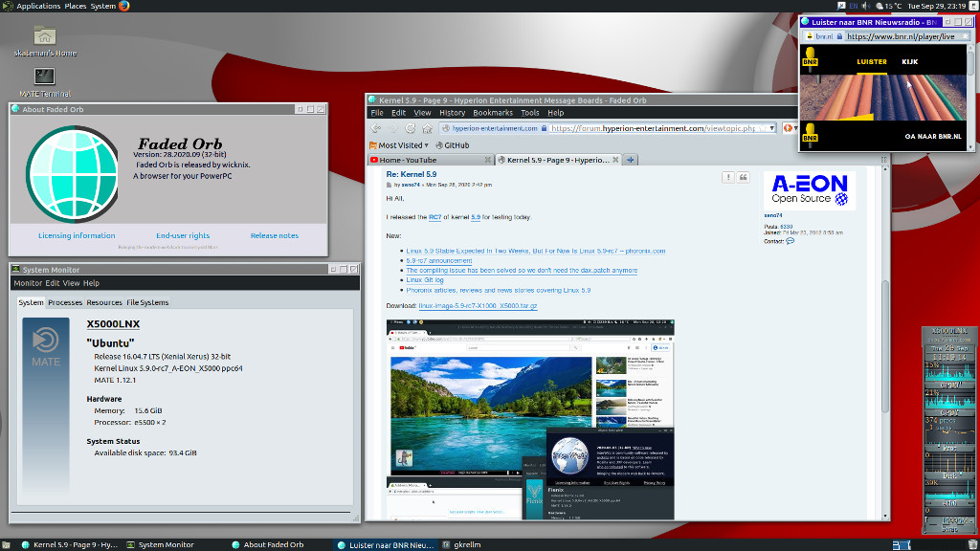Open the Monitor menu in System Monitor
980x551 pixels.
[28, 283]
